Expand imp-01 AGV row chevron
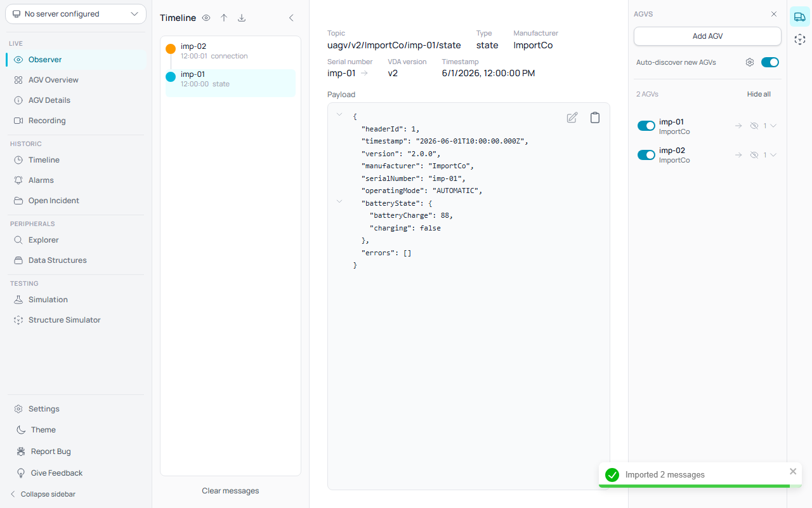The image size is (812, 508). pyautogui.click(x=773, y=126)
